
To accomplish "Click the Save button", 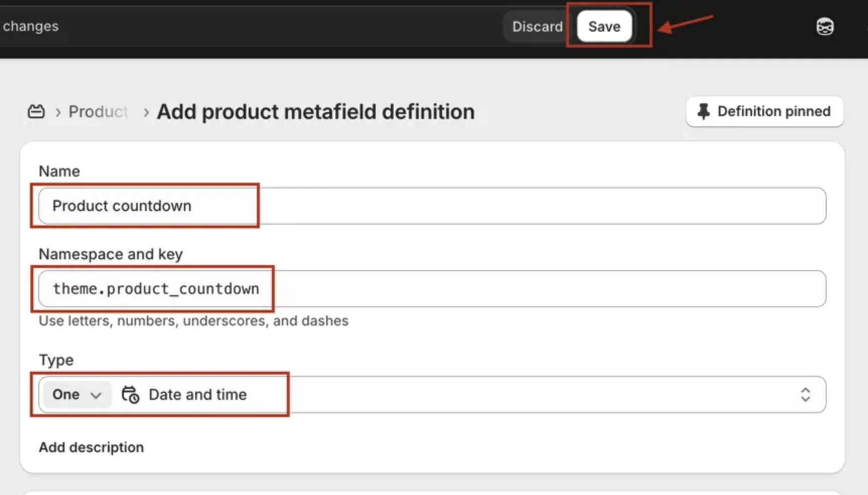I will (604, 26).
